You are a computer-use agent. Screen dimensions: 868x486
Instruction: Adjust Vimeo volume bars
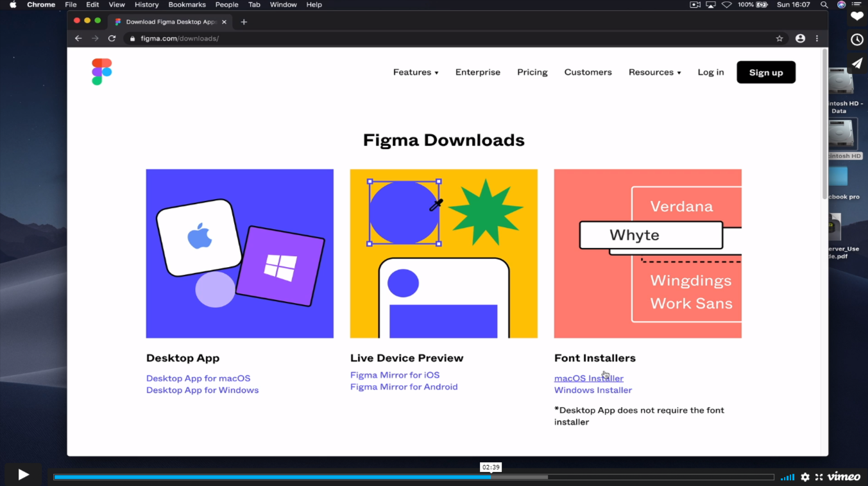click(787, 477)
